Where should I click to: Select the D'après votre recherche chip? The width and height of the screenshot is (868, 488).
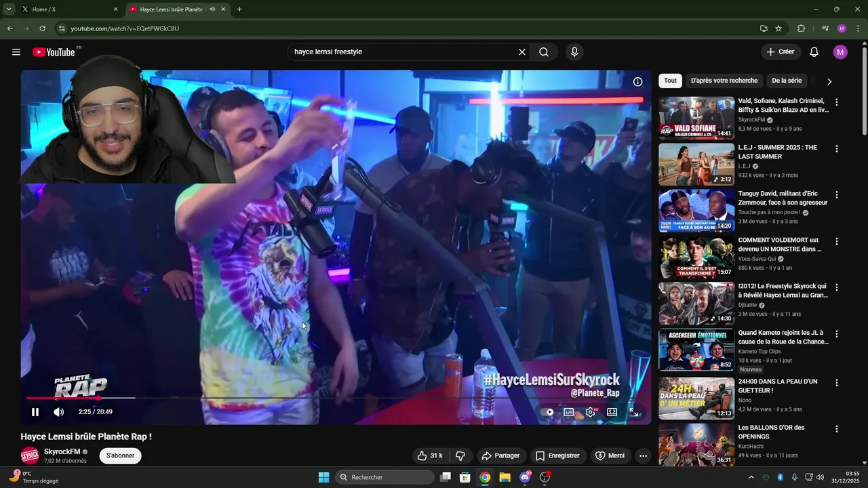(x=724, y=81)
